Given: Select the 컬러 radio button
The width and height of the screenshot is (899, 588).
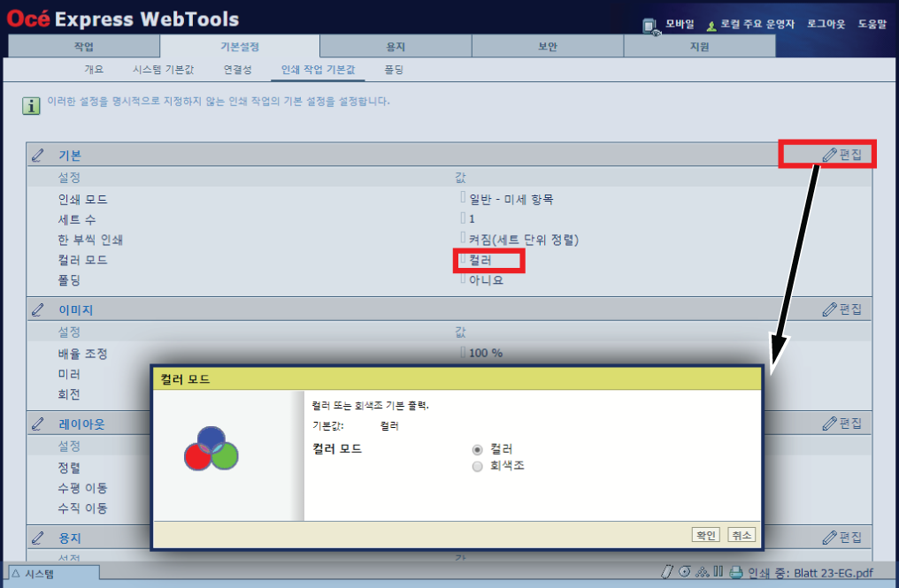Looking at the screenshot, I should [477, 450].
